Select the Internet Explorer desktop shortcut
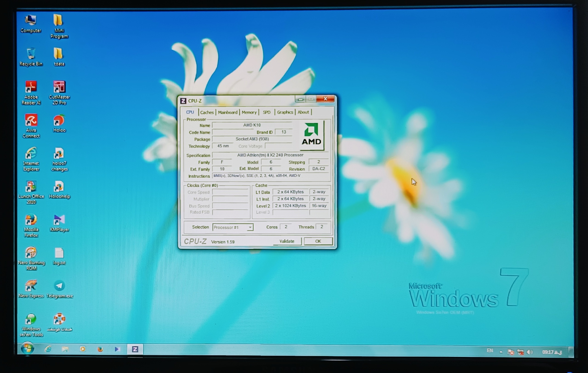Image resolution: width=588 pixels, height=373 pixels. (x=31, y=159)
